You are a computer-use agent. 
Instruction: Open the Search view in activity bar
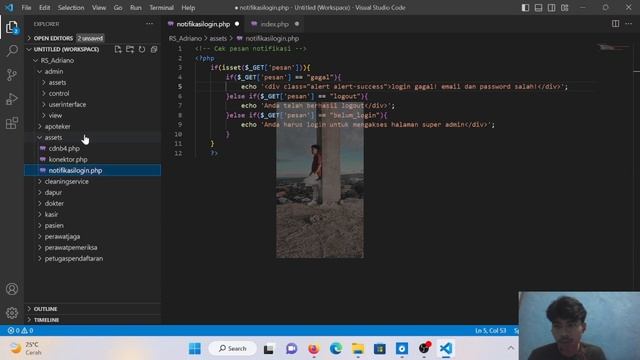12,51
